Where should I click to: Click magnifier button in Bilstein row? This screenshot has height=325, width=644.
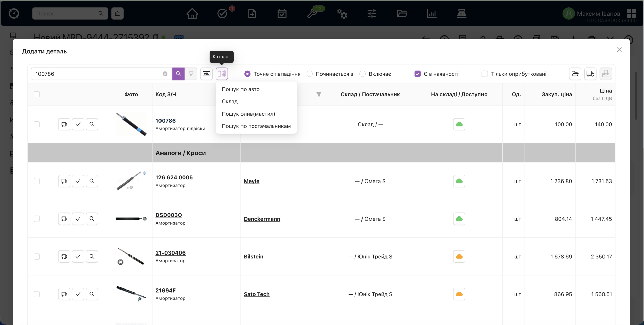(x=92, y=257)
